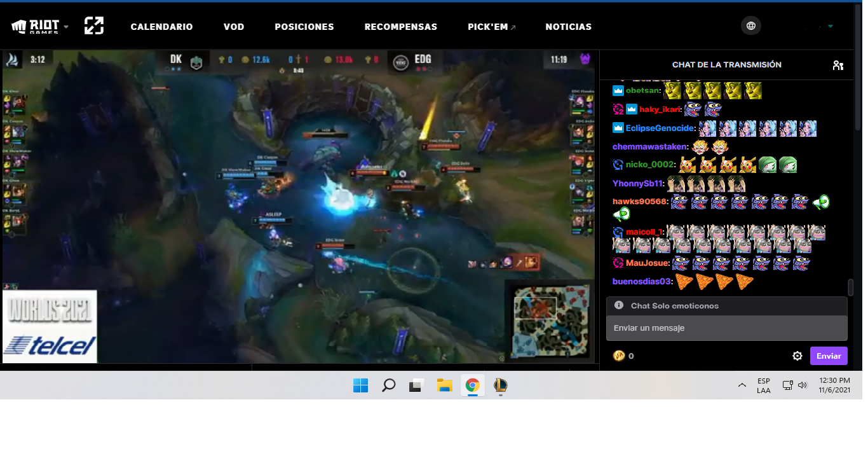The image size is (868, 463).
Task: Switch to Google Chrome on the taskbar
Action: [x=472, y=385]
